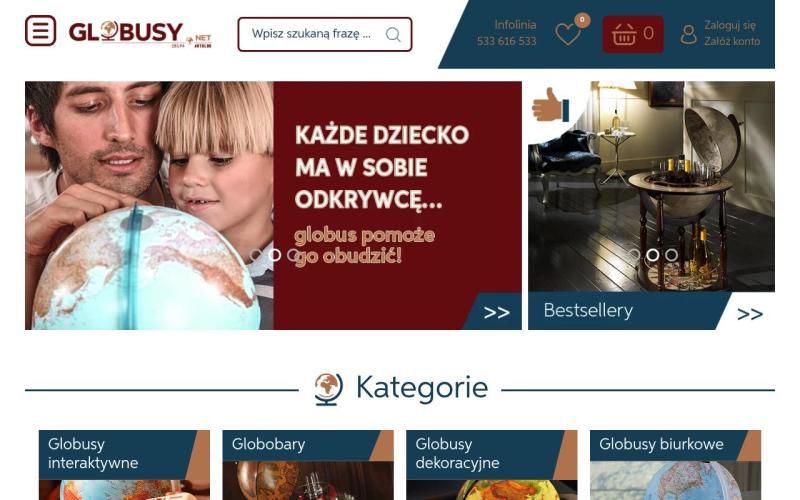The width and height of the screenshot is (800, 500).
Task: Click the Zaloguj się link
Action: [730, 25]
